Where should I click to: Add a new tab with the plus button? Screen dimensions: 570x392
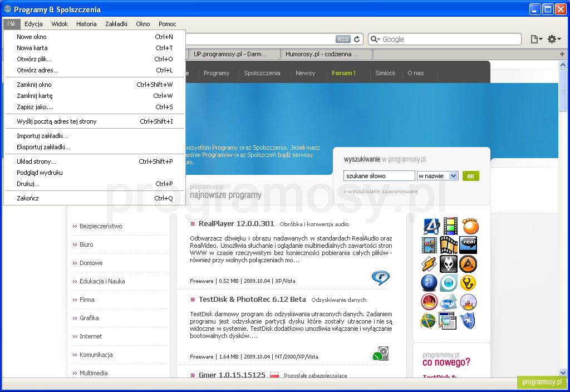pyautogui.click(x=562, y=54)
